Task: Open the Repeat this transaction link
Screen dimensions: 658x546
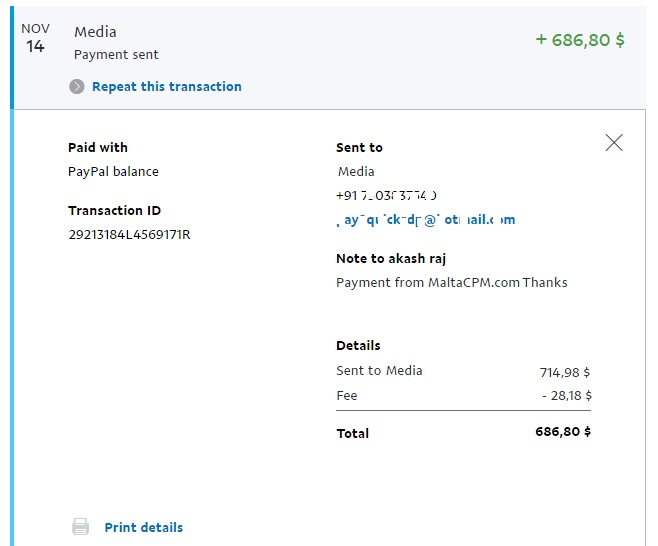Action: tap(167, 86)
